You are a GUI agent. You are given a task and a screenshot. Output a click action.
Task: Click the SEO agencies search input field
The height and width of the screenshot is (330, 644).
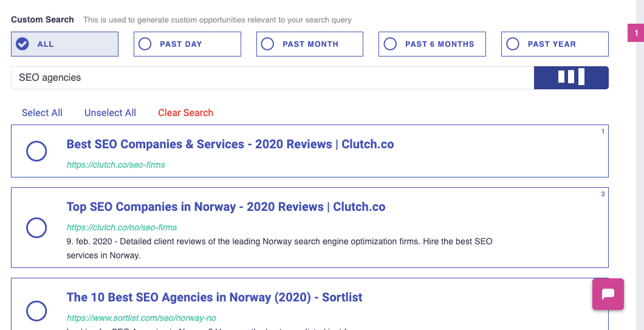(272, 78)
